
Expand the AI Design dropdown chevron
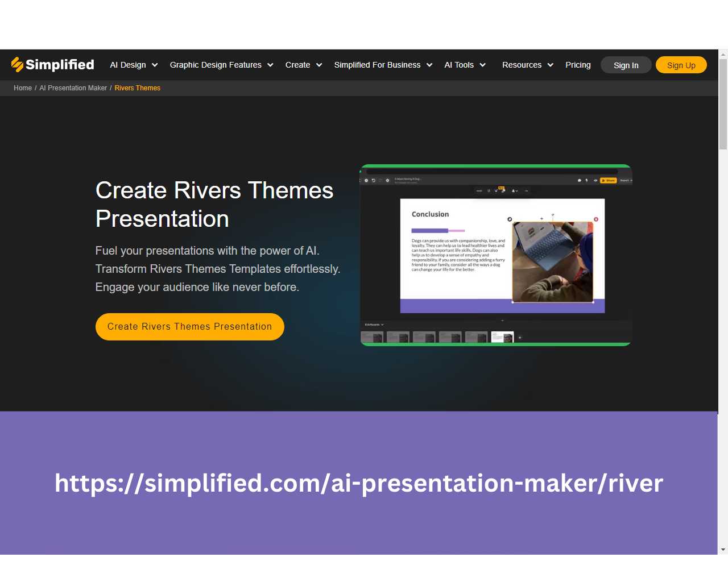pos(155,65)
